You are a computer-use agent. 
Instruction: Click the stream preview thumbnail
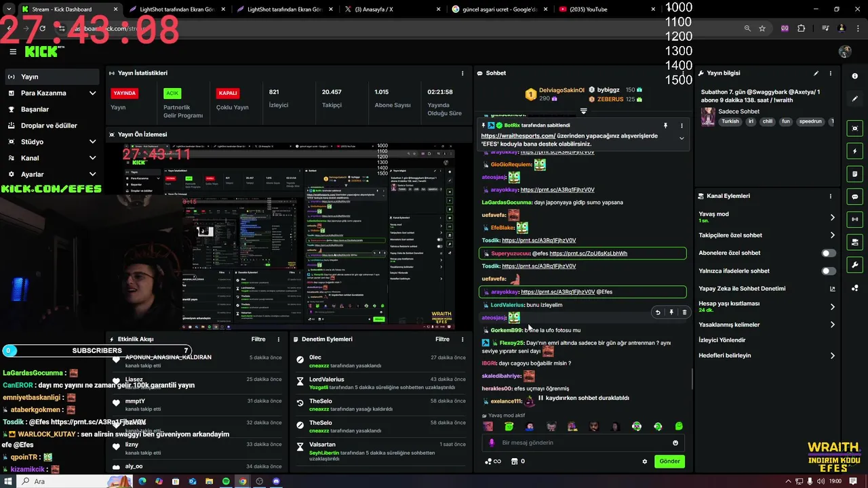[x=290, y=236]
